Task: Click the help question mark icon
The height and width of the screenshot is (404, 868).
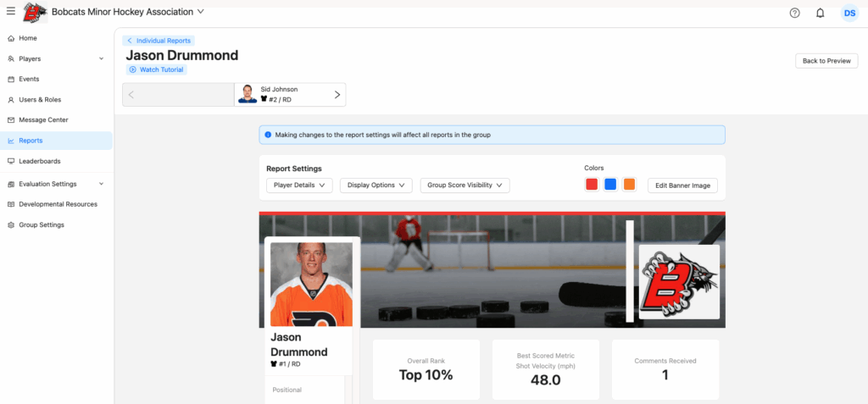Action: [x=794, y=13]
